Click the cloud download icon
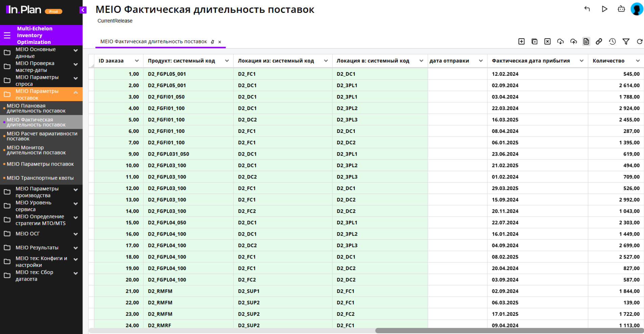The image size is (644, 334). pyautogui.click(x=560, y=42)
